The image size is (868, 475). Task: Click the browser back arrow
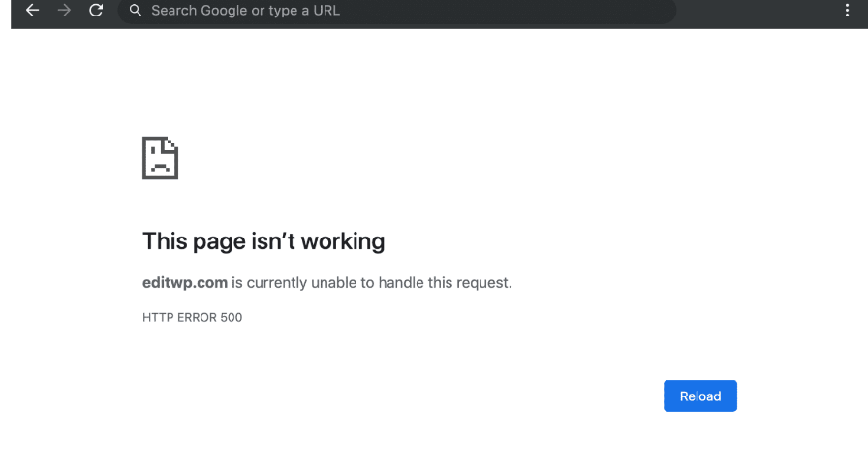[x=33, y=11]
